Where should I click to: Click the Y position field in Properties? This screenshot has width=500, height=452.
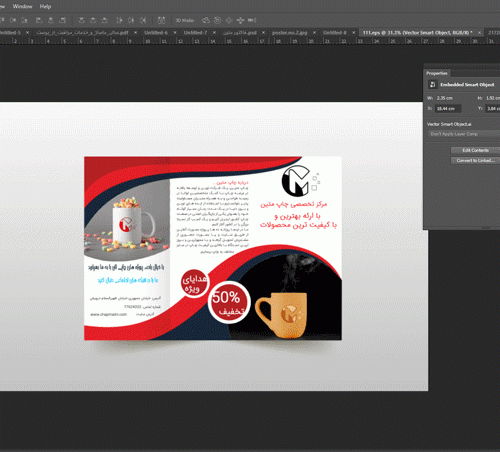pos(493,109)
